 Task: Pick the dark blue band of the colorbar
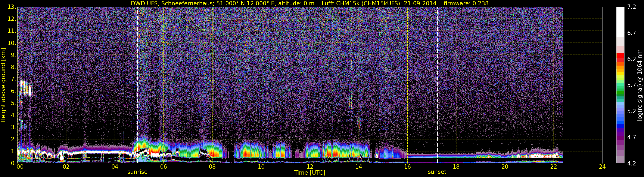[620, 126]
